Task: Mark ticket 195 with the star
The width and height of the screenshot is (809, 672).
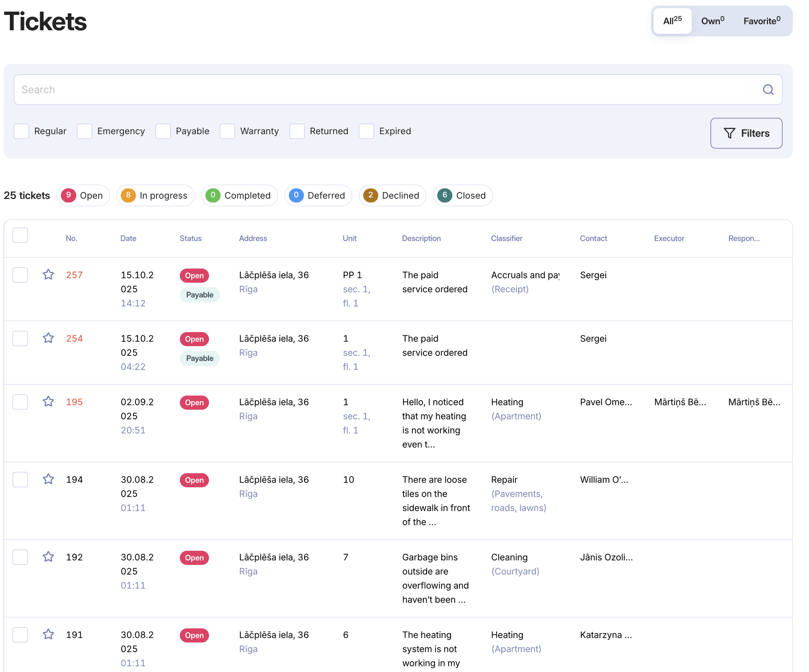Action: pos(48,402)
